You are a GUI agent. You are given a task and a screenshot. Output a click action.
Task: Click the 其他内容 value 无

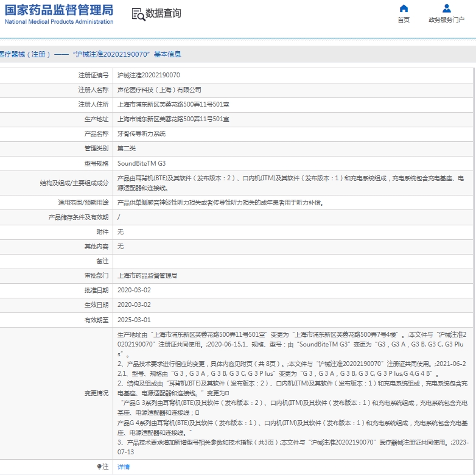click(x=120, y=246)
